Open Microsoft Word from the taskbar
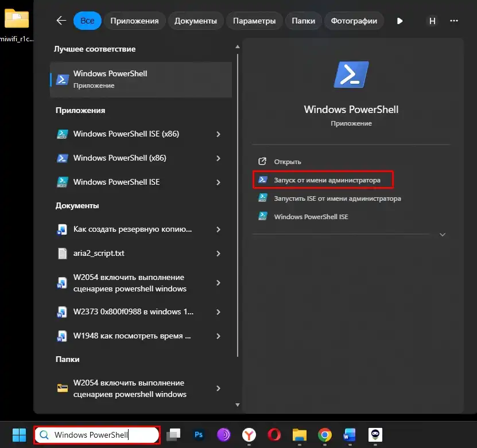Viewport: 477px width, 448px height. click(350, 435)
